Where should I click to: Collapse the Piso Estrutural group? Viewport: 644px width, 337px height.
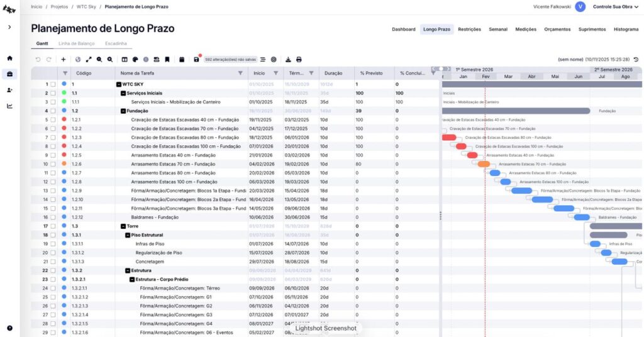(x=125, y=235)
